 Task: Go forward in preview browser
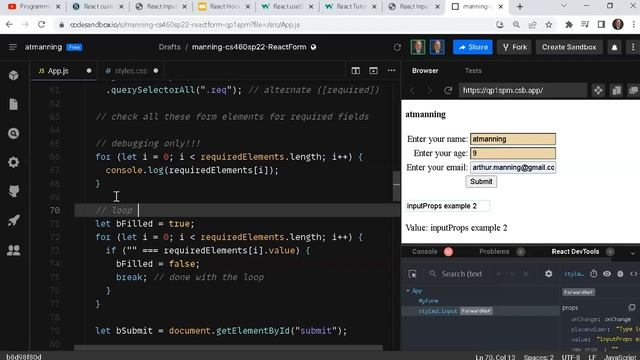tap(429, 91)
